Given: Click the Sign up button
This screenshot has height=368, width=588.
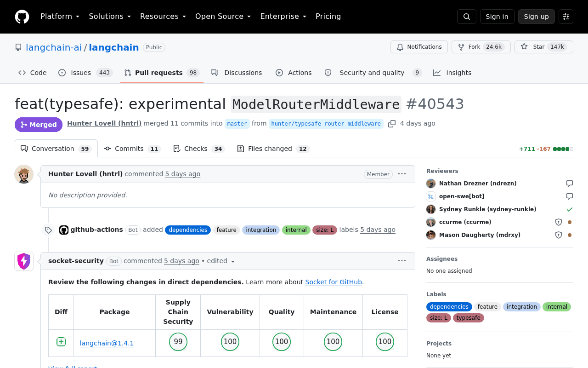Looking at the screenshot, I should pyautogui.click(x=537, y=17).
